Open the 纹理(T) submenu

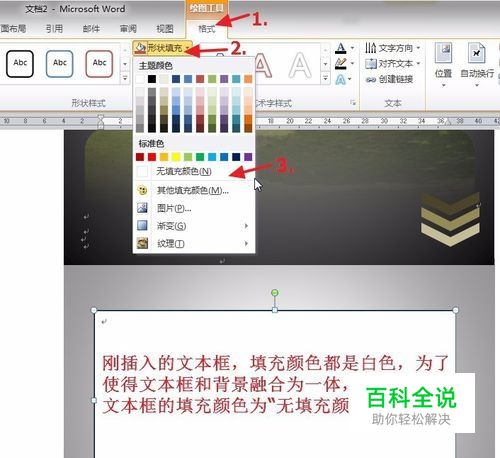(193, 244)
